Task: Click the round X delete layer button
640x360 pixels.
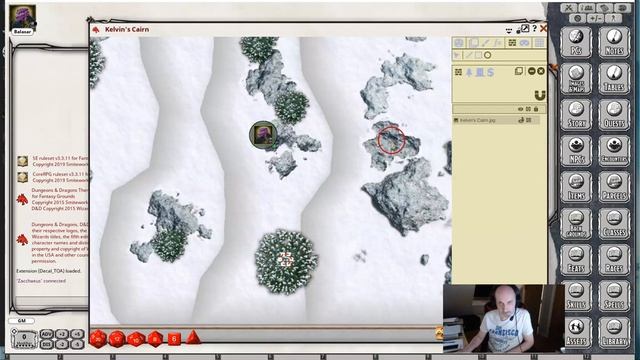Action: tap(541, 71)
